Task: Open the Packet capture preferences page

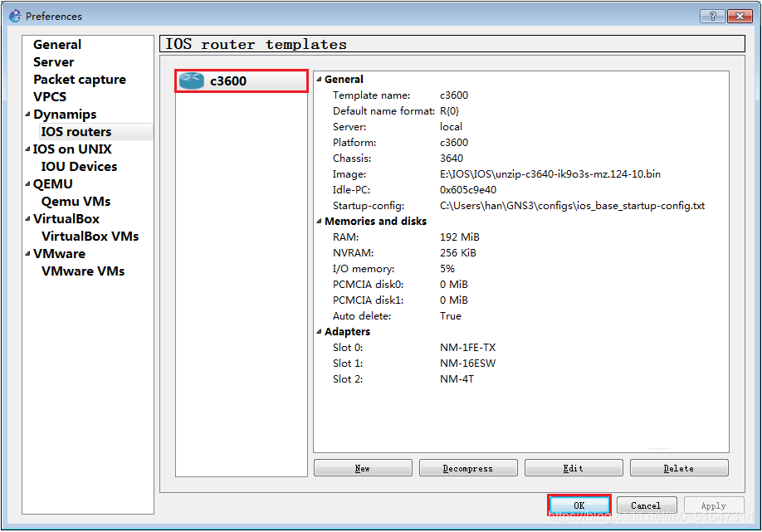Action: click(80, 80)
